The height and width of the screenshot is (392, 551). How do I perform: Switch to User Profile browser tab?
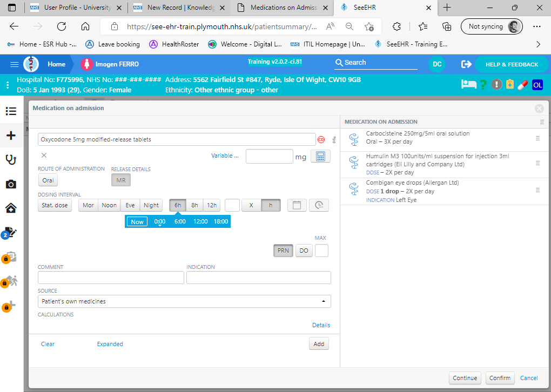pos(76,8)
